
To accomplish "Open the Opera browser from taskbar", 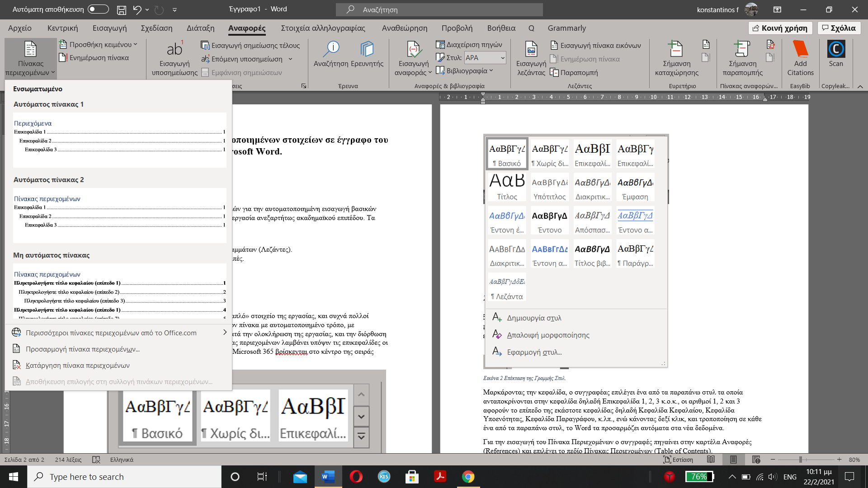I will coord(356,477).
